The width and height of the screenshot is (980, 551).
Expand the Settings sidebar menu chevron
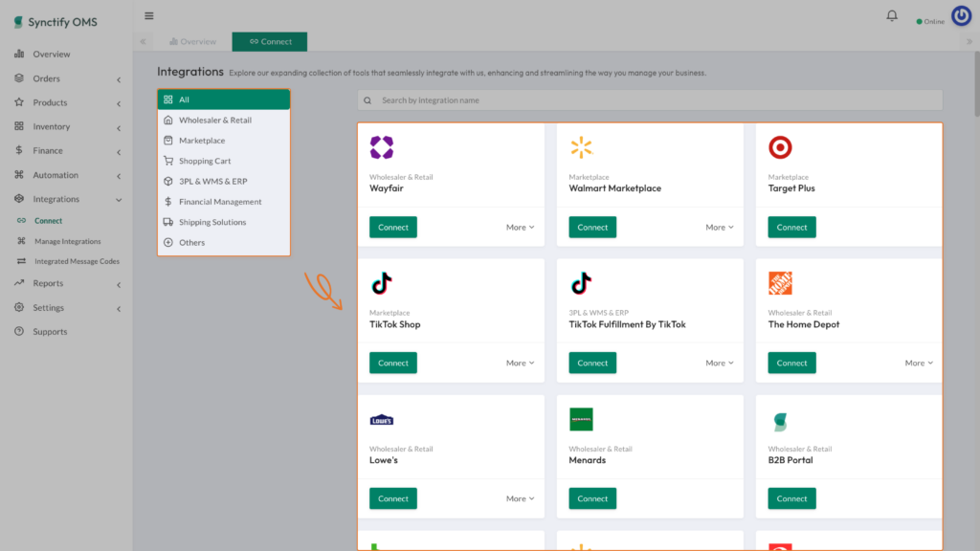tap(119, 309)
